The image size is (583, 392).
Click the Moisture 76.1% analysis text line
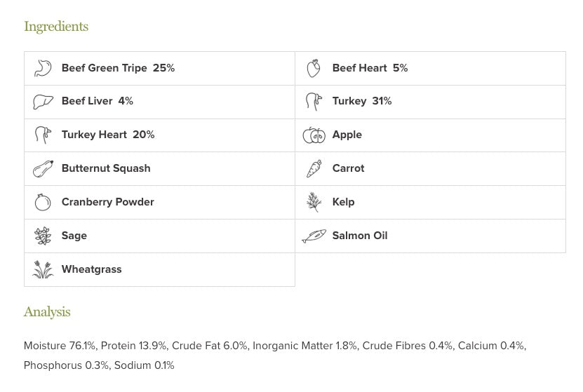point(274,346)
